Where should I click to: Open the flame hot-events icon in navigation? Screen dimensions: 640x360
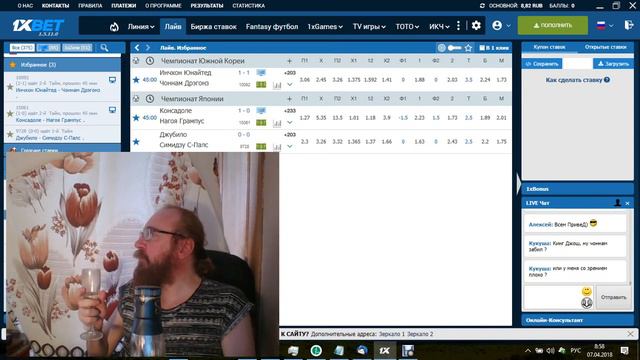pos(114,27)
